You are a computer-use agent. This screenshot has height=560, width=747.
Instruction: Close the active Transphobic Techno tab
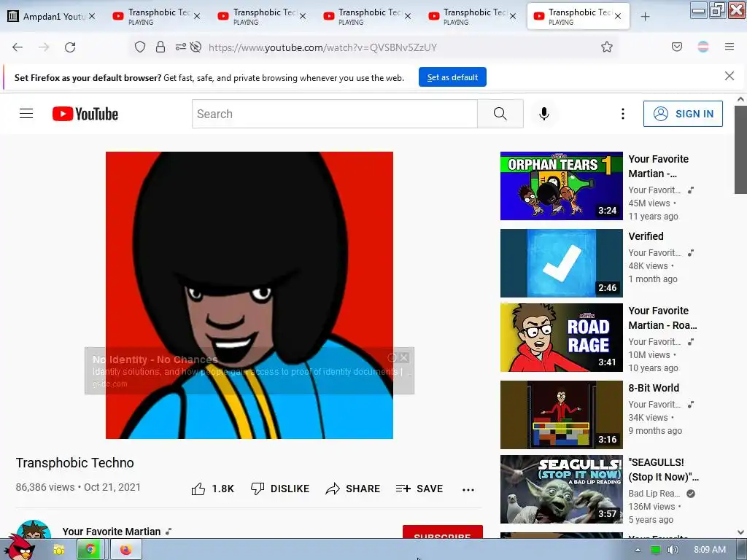tap(617, 16)
